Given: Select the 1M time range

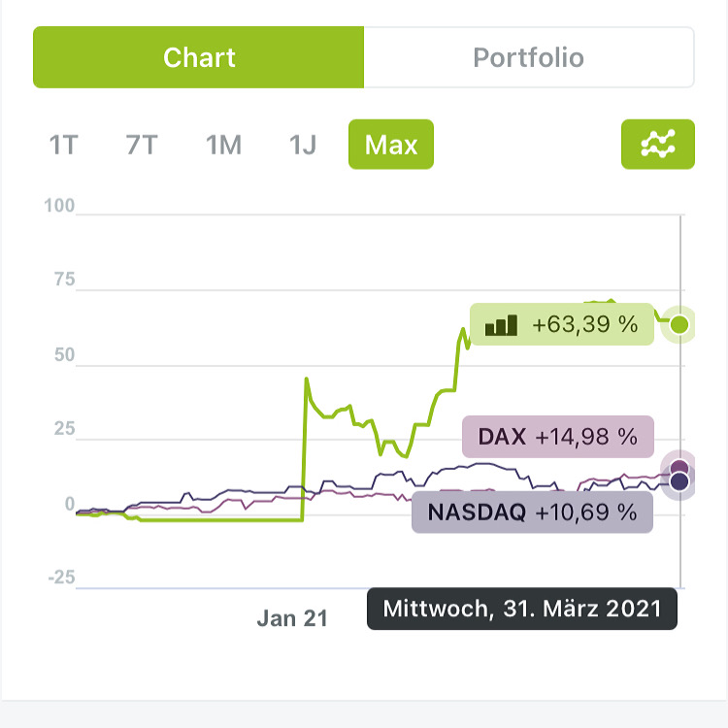Looking at the screenshot, I should [x=223, y=146].
